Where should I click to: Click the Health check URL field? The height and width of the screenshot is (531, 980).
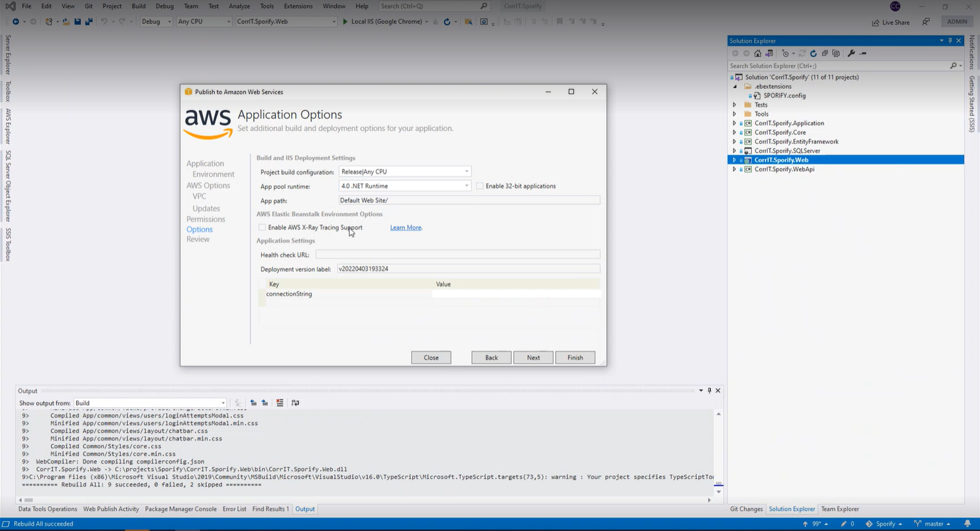[458, 255]
